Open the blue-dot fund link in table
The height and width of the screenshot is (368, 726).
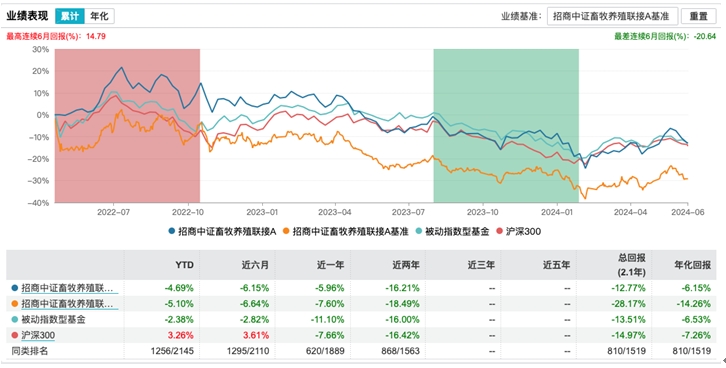pos(68,288)
